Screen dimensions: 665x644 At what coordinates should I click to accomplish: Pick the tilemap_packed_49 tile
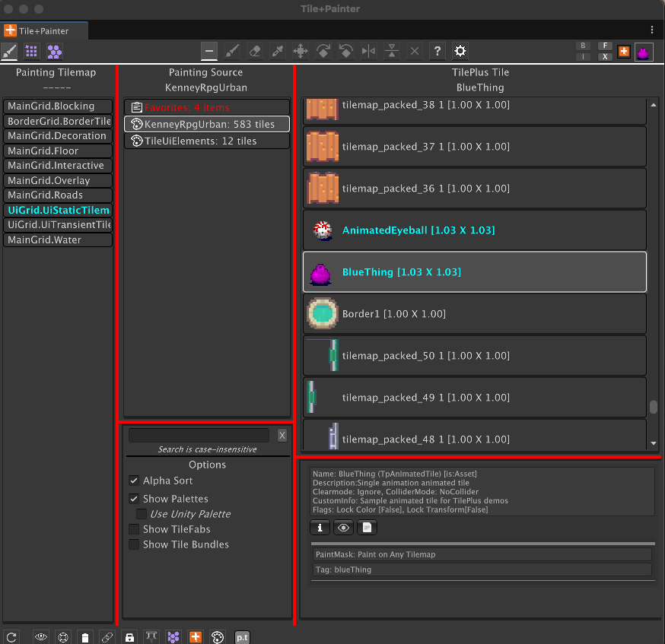click(x=474, y=398)
